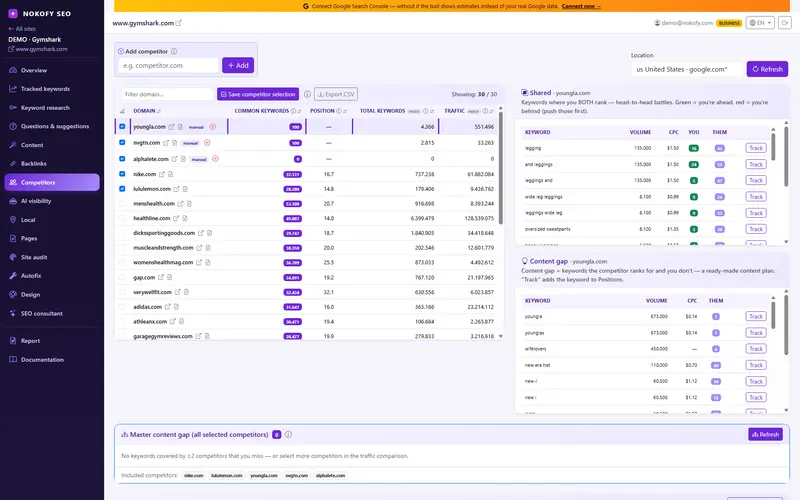The width and height of the screenshot is (800, 500).
Task: Click info icon on Traffic column header
Action: click(x=485, y=111)
